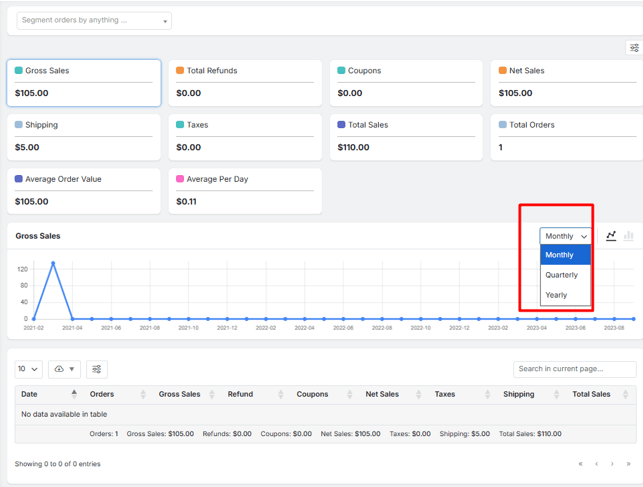Choose Yearly from the interval list

(x=557, y=295)
